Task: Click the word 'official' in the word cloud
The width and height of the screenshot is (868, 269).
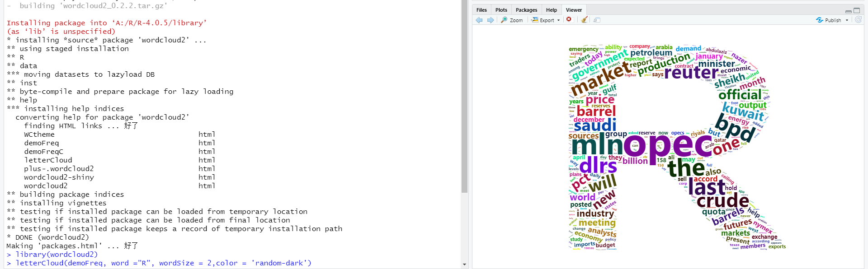Action: coord(740,95)
